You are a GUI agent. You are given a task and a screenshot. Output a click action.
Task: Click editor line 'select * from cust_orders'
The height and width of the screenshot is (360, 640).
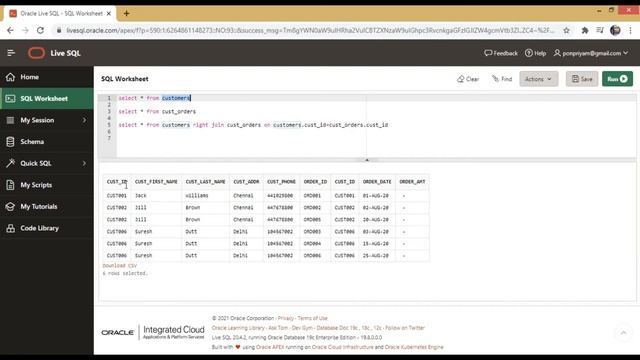tap(157, 111)
